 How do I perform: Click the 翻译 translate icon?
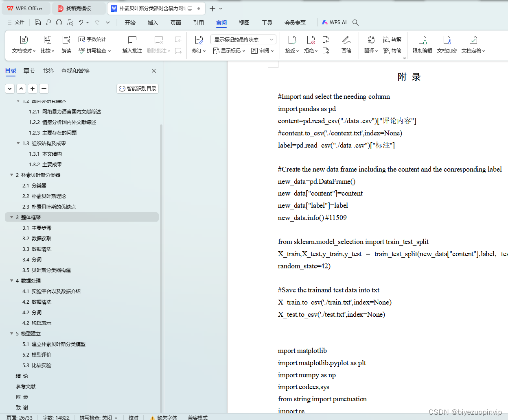click(371, 40)
